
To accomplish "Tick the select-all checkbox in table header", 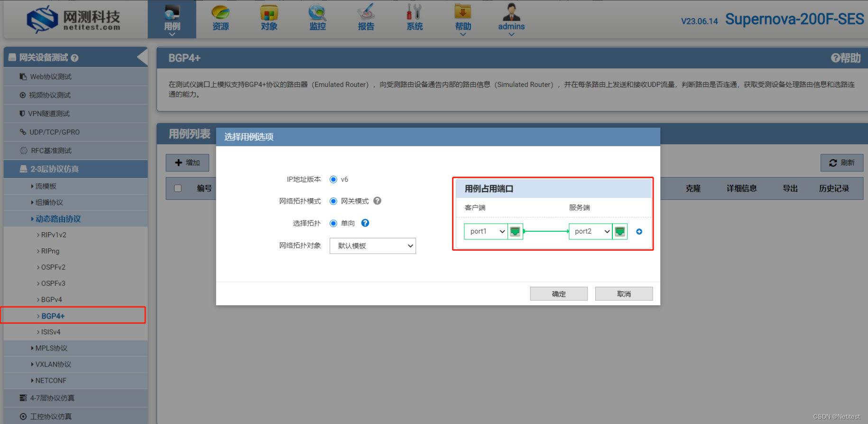I will pos(178,188).
